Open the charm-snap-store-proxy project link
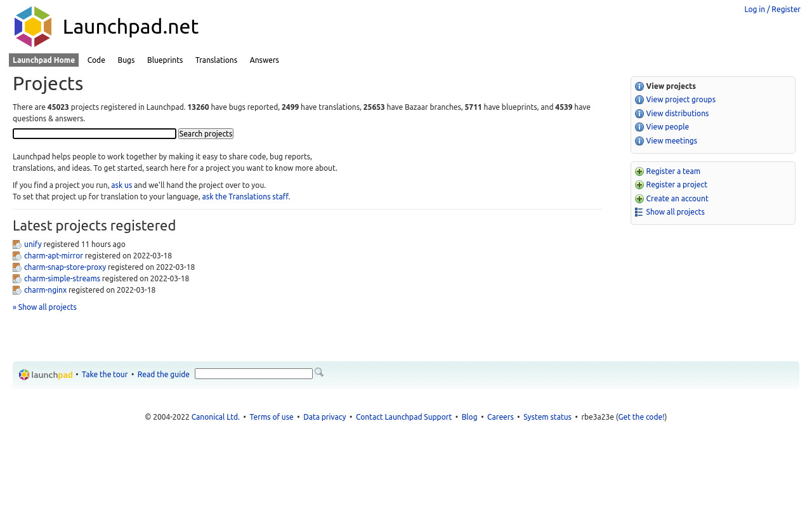The width and height of the screenshot is (812, 508). [x=65, y=267]
